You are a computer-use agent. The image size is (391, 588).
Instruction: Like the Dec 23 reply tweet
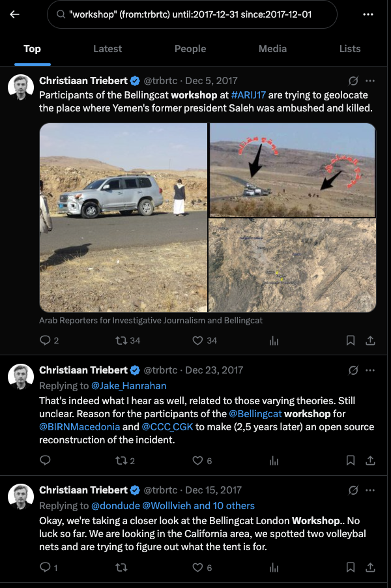[x=198, y=461]
